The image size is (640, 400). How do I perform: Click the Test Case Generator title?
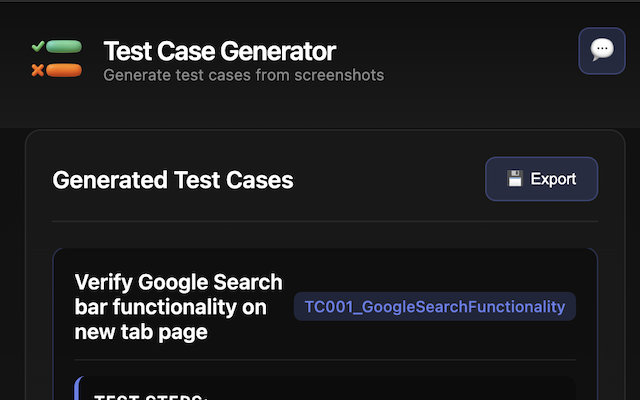[x=219, y=51]
